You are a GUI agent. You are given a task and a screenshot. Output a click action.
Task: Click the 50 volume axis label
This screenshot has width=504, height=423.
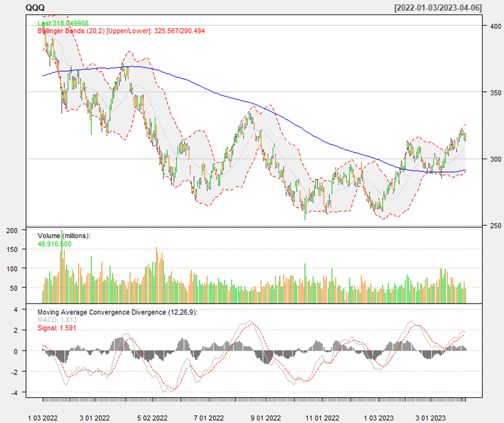coord(14,288)
